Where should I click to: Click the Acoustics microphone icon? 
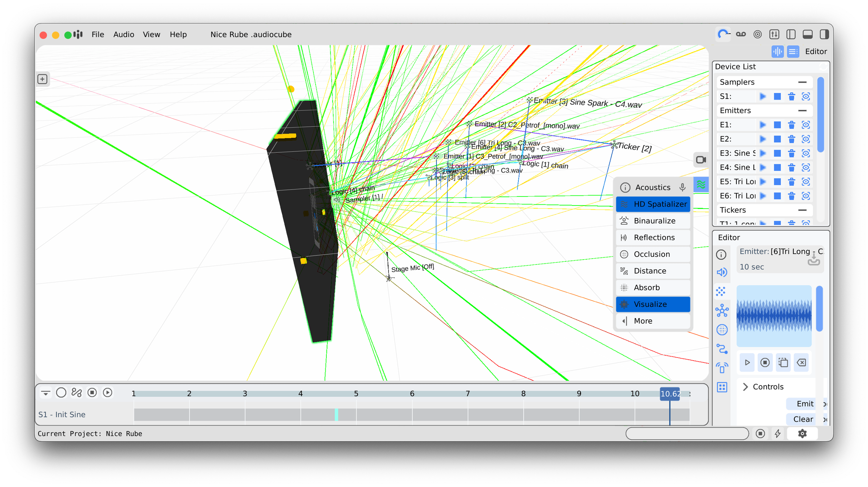[682, 187]
